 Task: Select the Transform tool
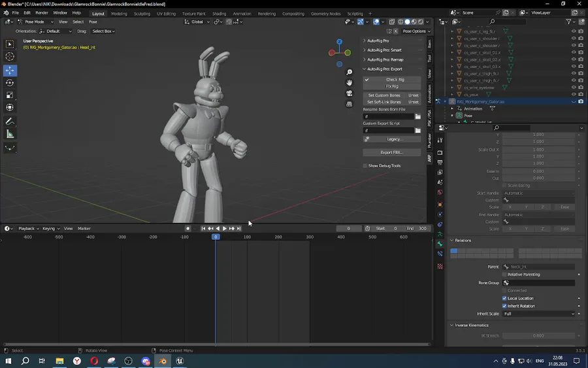(10, 108)
